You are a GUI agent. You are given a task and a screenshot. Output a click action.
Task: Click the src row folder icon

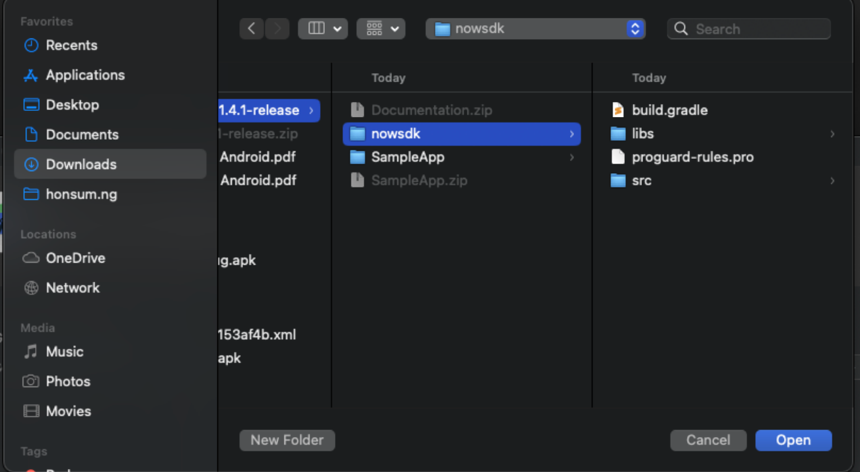point(618,180)
